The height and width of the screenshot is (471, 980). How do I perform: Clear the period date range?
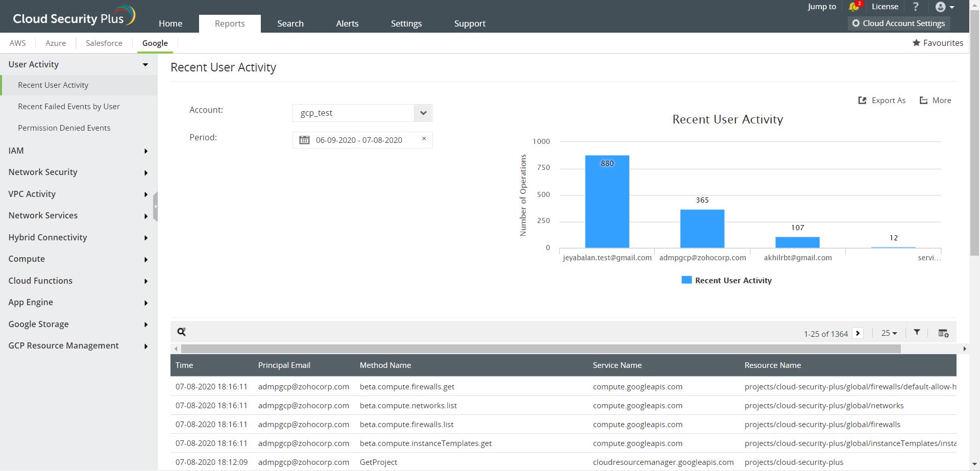click(x=424, y=139)
